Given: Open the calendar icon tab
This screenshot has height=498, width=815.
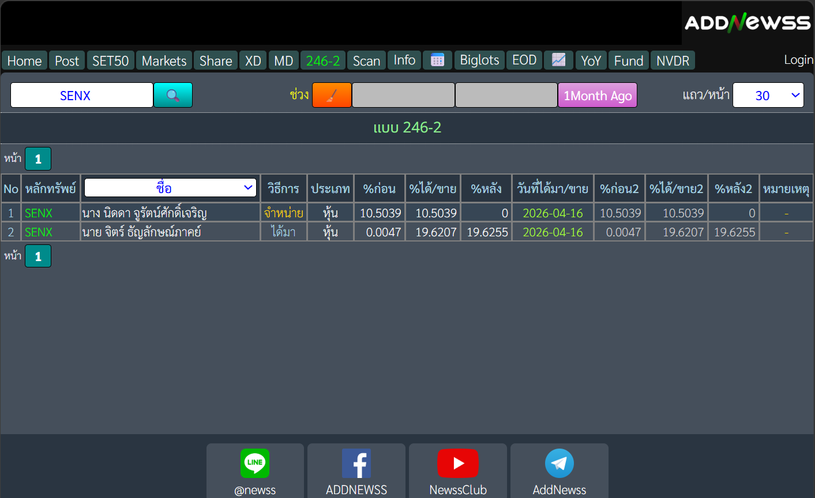Looking at the screenshot, I should coord(437,60).
